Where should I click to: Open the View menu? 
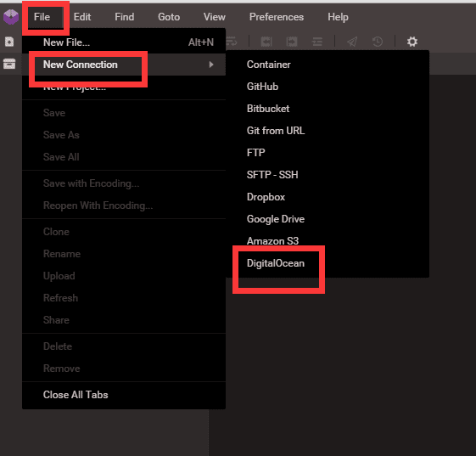215,17
